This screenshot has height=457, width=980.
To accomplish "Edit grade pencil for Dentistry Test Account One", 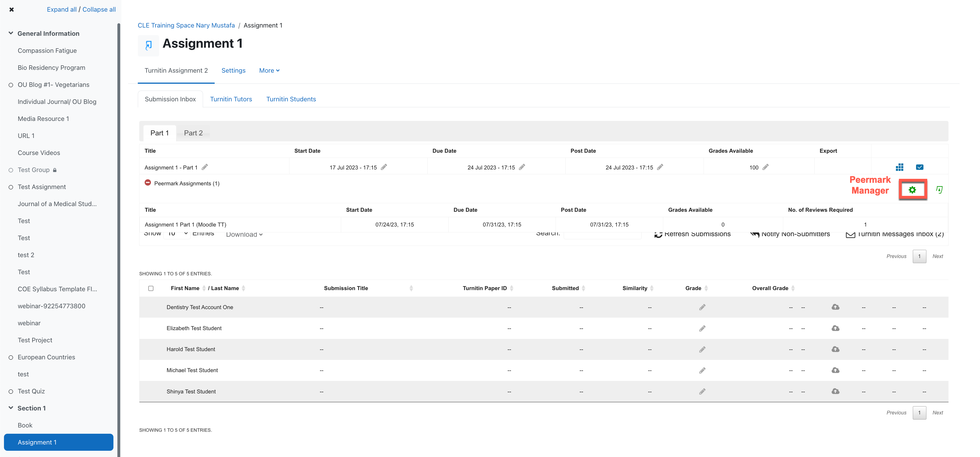I will coord(702,307).
